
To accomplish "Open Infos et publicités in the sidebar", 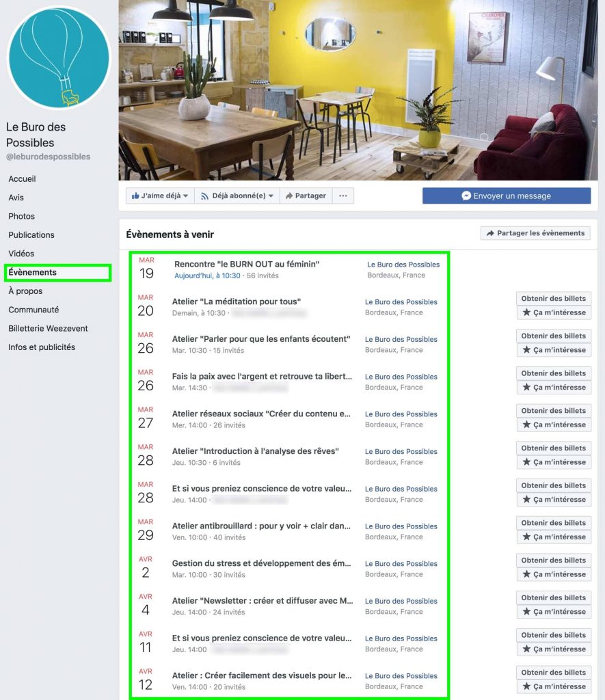I will pos(42,347).
